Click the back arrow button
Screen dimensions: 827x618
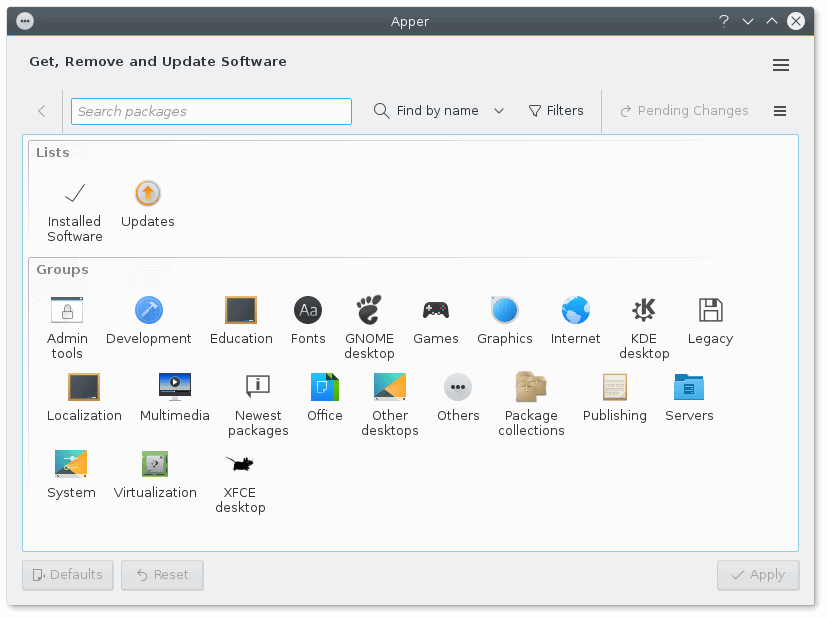[x=42, y=111]
